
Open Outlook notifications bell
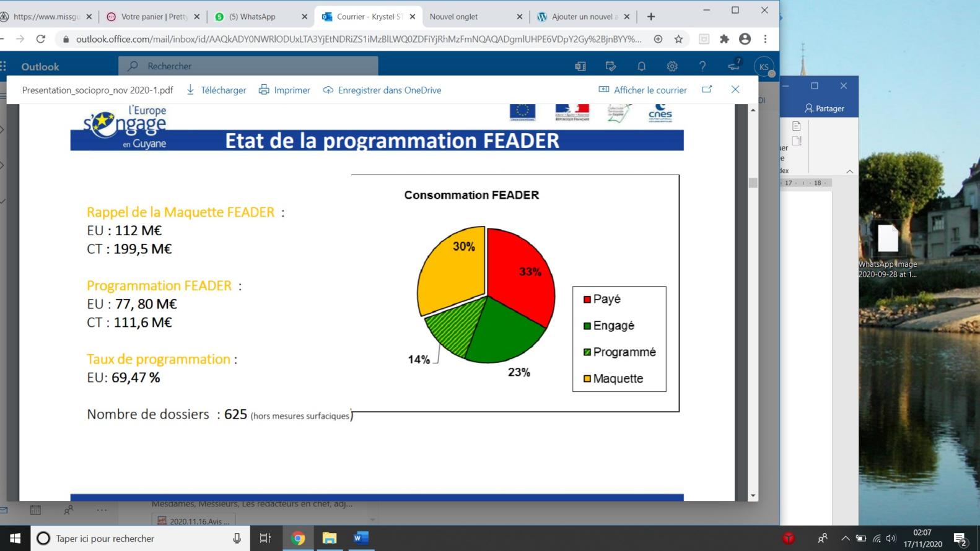pos(641,66)
